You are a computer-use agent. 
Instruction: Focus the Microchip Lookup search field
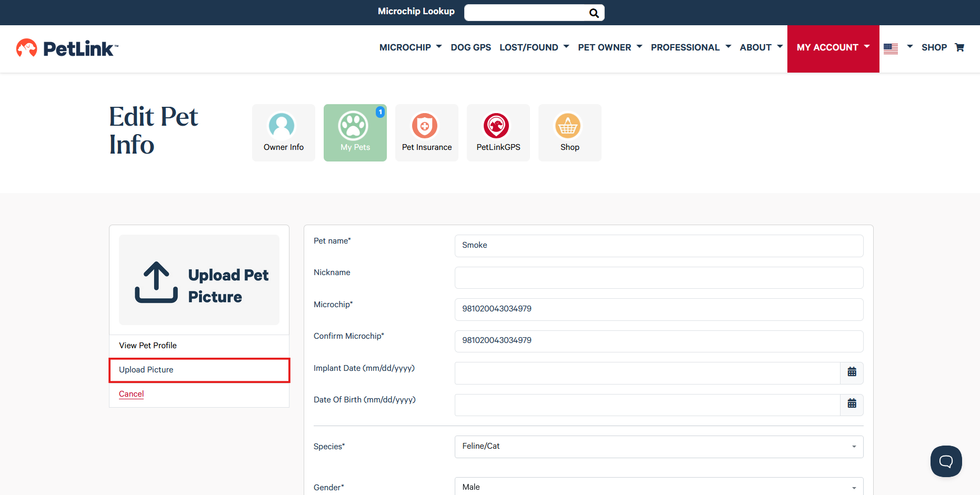pyautogui.click(x=526, y=13)
